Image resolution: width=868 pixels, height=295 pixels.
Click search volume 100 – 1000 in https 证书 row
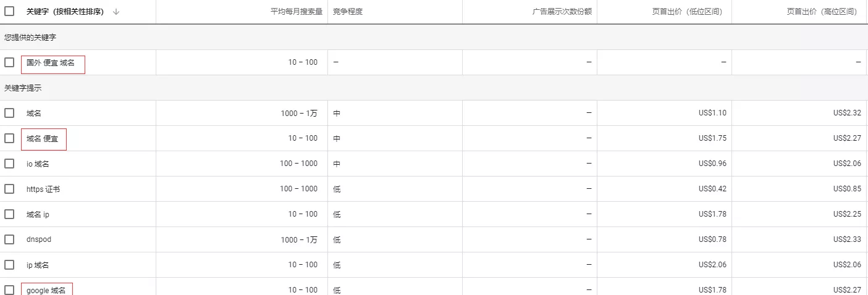click(298, 189)
